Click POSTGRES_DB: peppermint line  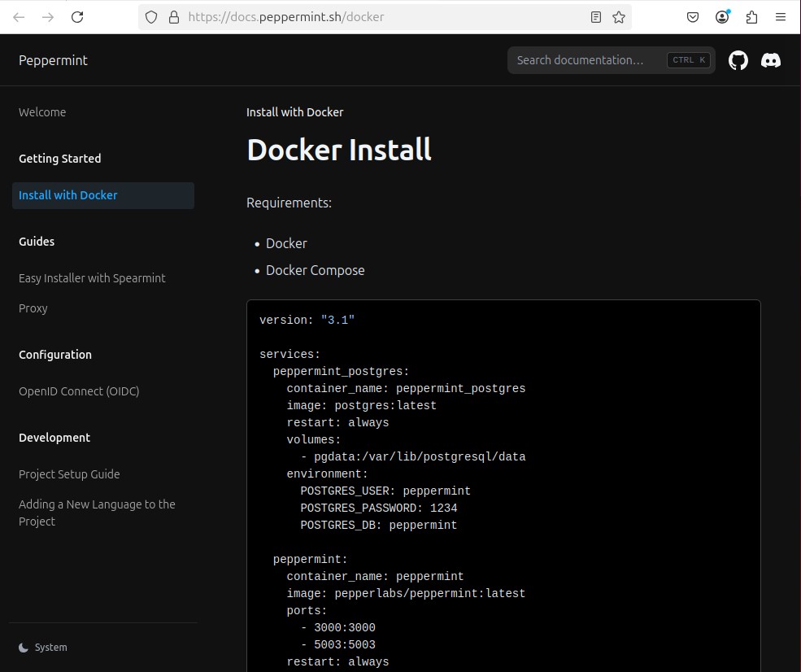tap(378, 526)
